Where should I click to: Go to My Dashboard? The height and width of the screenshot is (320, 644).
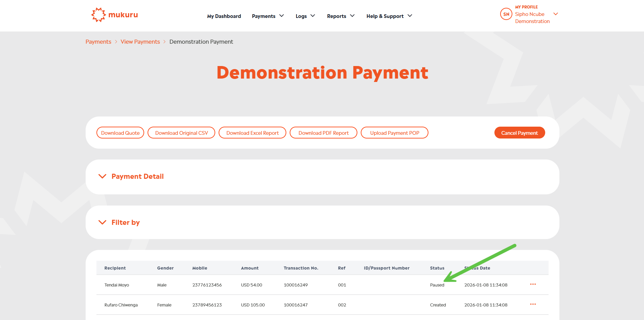coord(224,16)
